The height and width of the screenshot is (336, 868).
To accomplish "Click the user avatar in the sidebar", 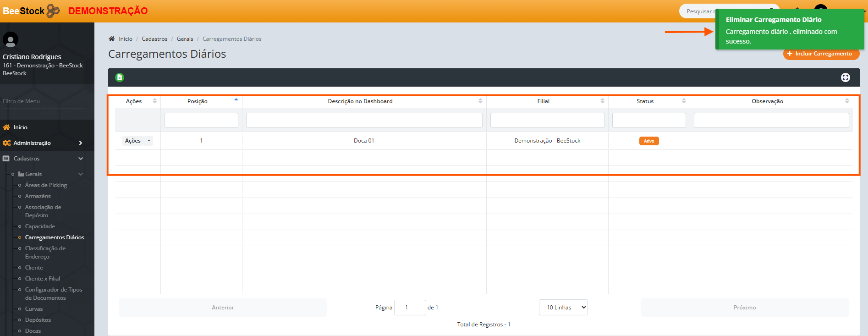I will [x=11, y=39].
